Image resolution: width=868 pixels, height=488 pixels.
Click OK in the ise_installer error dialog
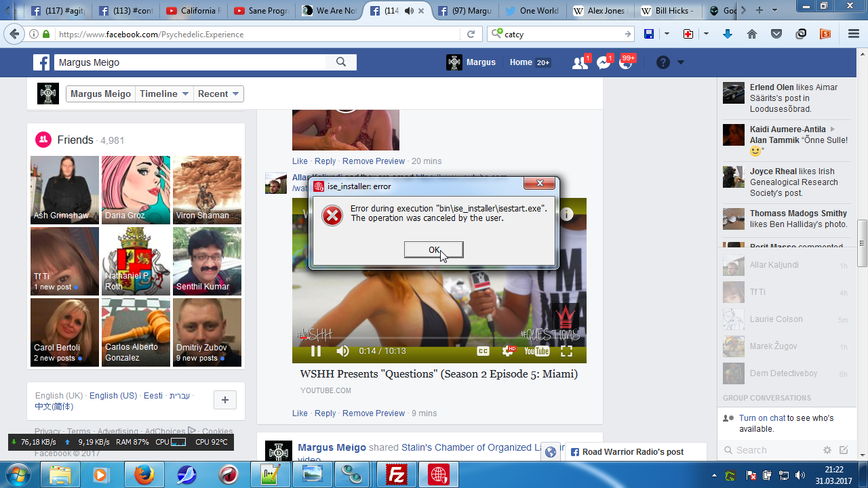[434, 250]
